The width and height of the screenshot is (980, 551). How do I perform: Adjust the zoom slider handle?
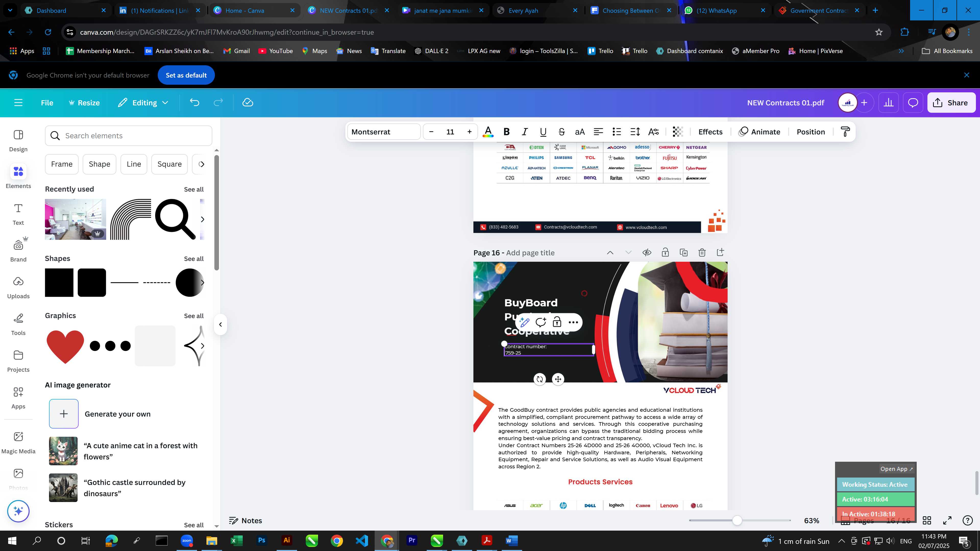tap(737, 521)
